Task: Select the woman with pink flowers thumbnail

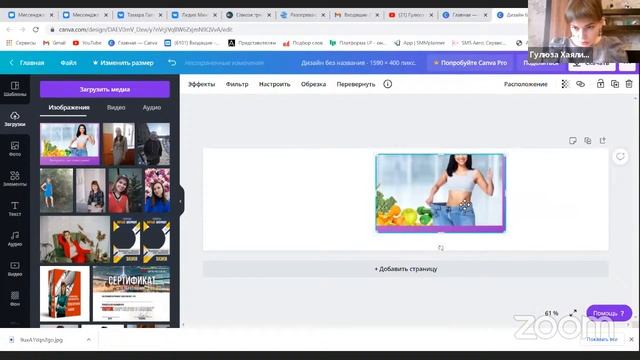Action: 157,190
